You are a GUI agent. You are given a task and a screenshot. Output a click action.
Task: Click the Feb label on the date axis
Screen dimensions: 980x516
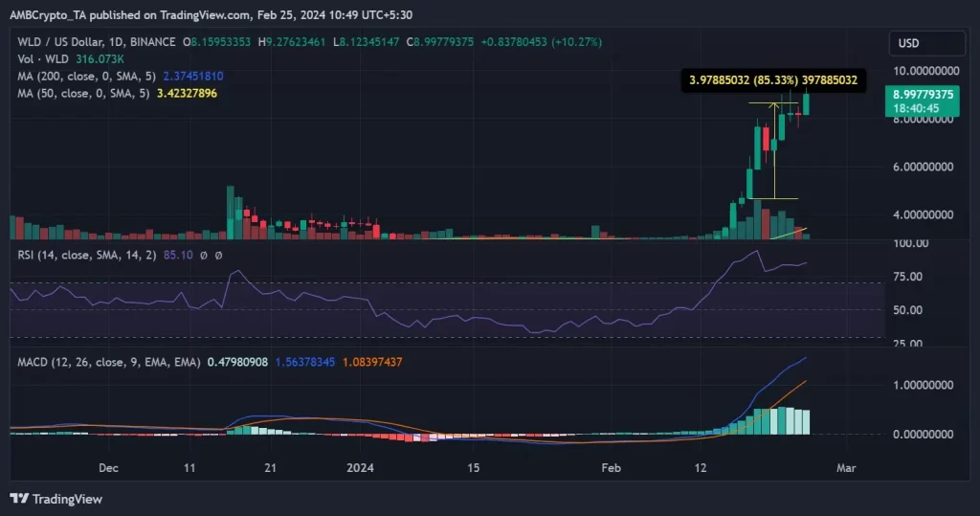[x=612, y=468]
